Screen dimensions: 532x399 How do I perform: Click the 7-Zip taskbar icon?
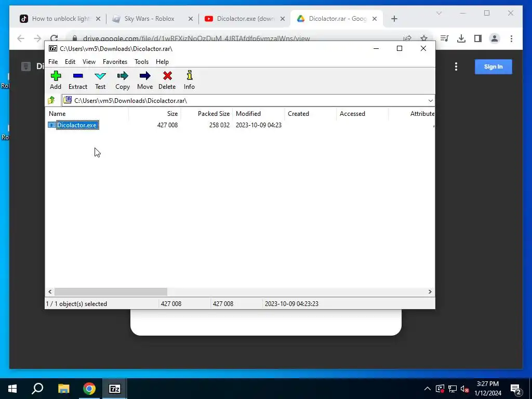[x=114, y=389]
